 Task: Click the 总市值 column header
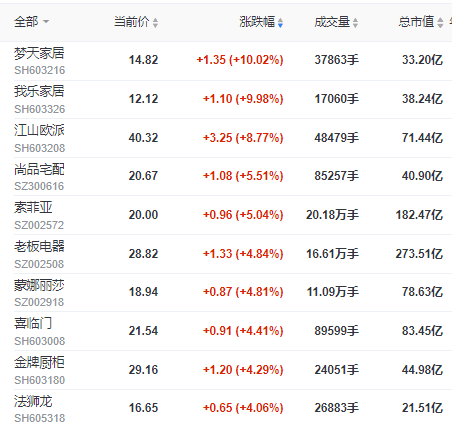pos(416,22)
